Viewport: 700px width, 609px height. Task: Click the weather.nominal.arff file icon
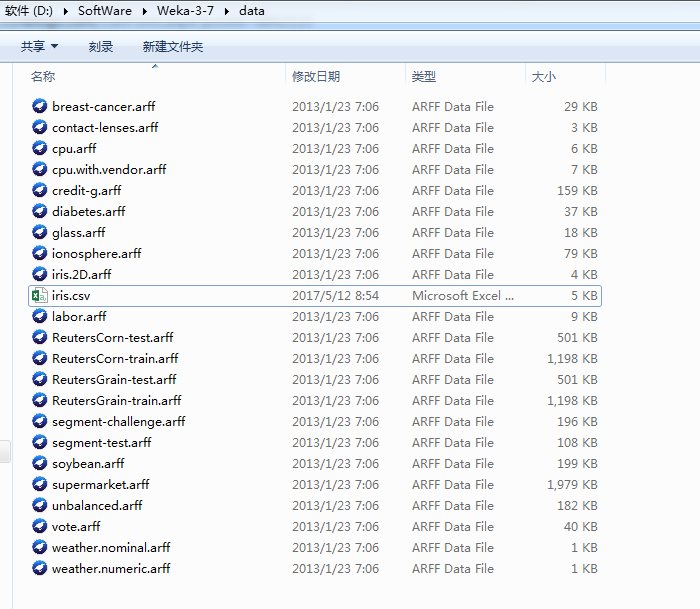[40, 547]
